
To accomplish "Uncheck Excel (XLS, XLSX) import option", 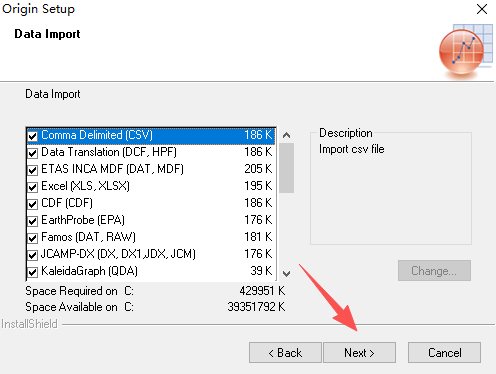I will click(x=33, y=187).
